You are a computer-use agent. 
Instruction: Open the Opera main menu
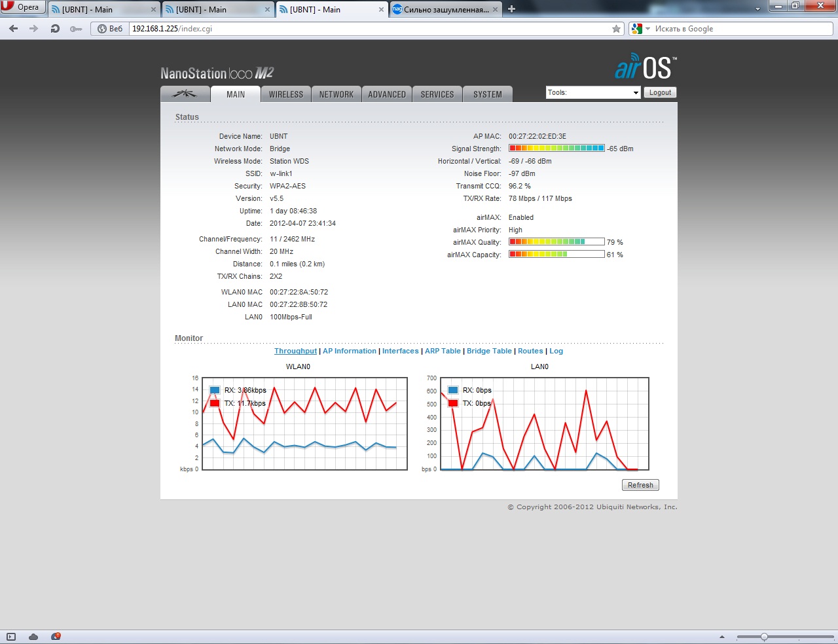coord(22,7)
